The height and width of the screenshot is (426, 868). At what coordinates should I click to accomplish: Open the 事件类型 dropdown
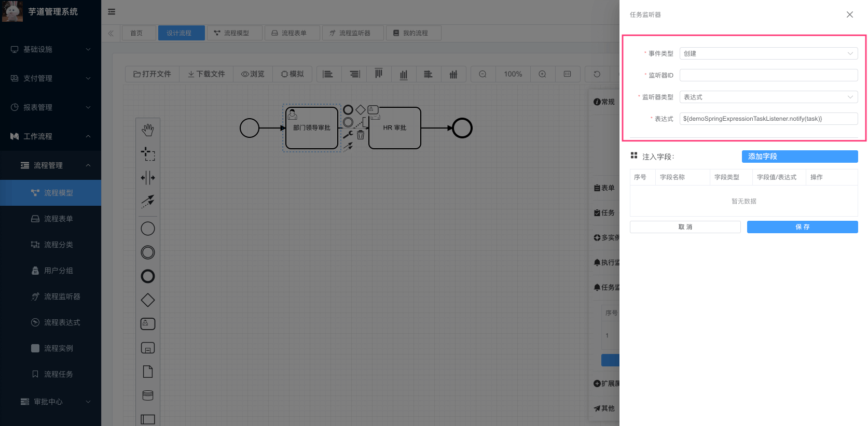tap(768, 53)
